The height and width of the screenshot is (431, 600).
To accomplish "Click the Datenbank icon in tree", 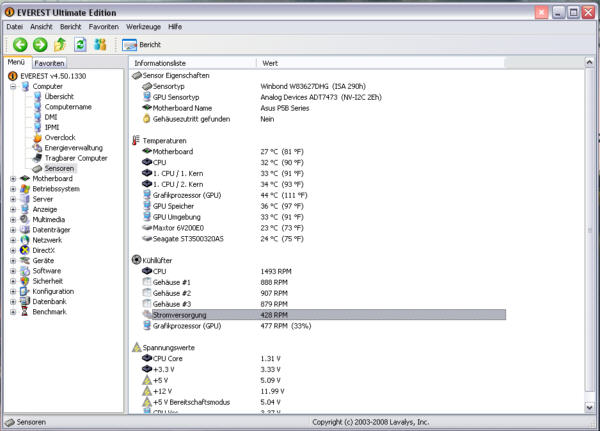I will point(25,302).
